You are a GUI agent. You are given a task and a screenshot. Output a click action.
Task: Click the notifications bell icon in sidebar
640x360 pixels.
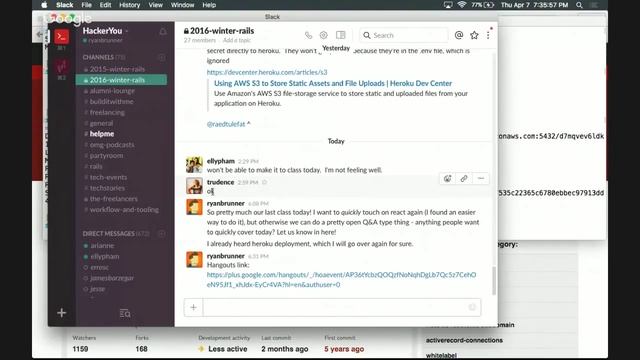(163, 32)
